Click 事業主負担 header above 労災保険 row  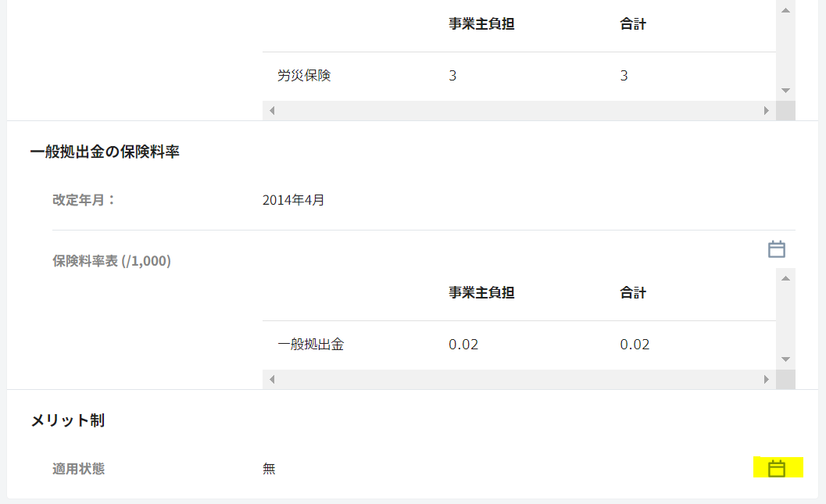pos(481,24)
